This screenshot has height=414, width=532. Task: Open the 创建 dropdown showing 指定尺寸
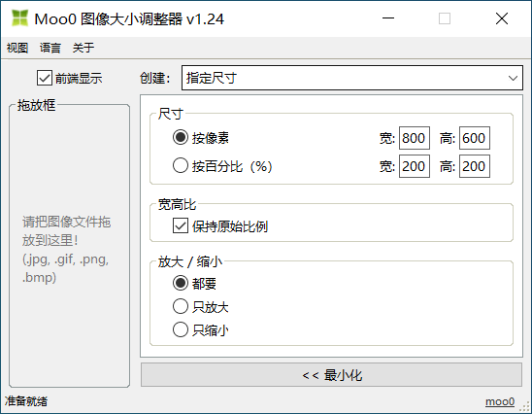click(x=351, y=78)
